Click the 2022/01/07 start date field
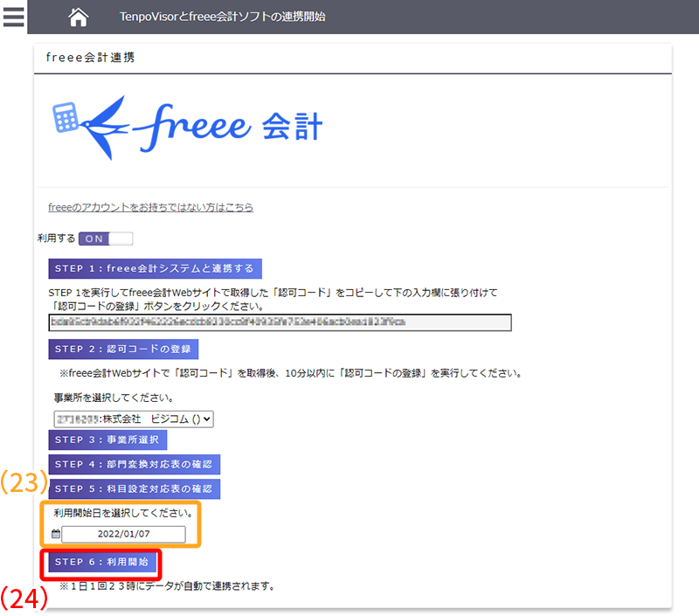 click(123, 535)
